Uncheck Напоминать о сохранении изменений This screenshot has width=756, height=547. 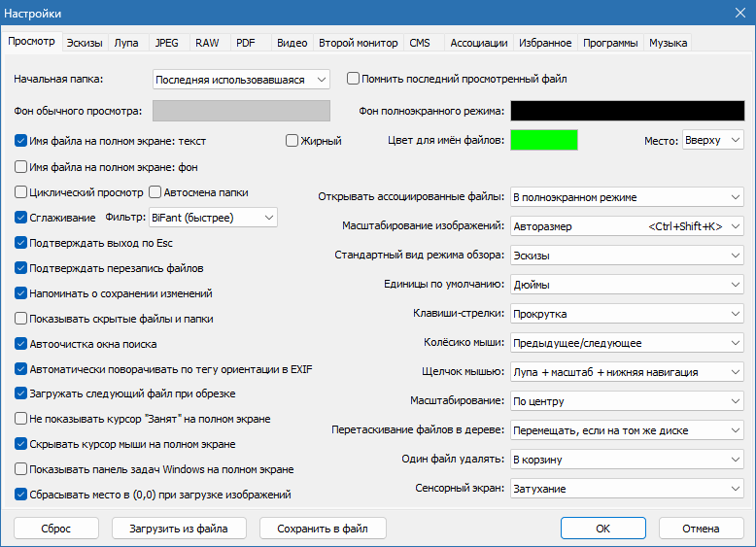tap(20, 293)
